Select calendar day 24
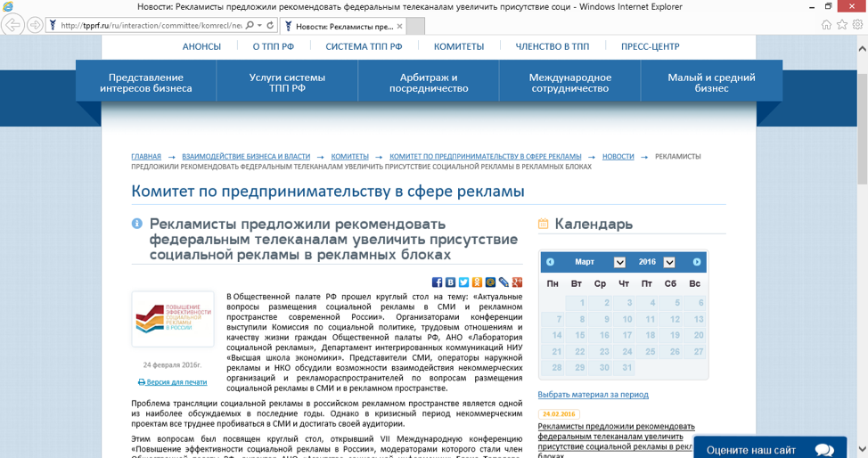The image size is (868, 458). (x=627, y=351)
